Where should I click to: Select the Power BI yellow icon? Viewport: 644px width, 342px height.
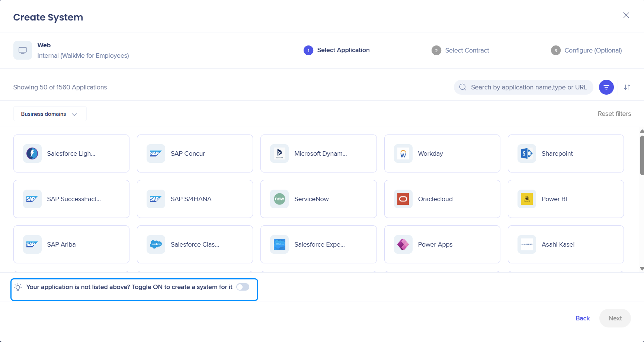click(x=526, y=199)
